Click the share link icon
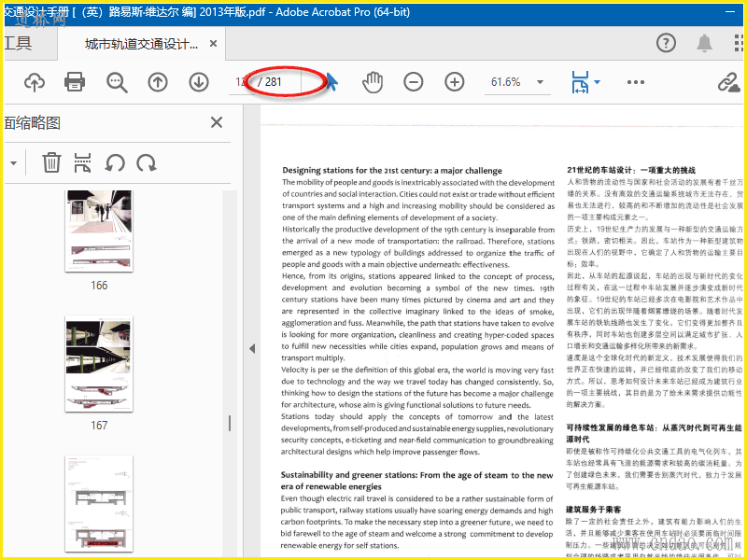747x560 pixels. 729,82
